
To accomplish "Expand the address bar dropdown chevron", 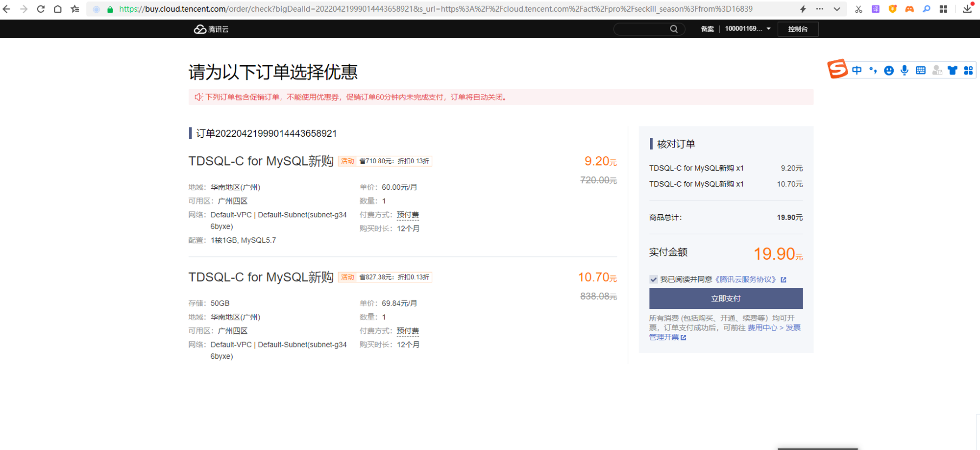I will 837,9.
